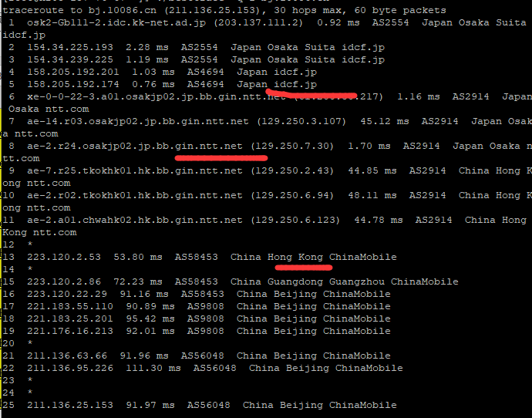Click the red underline beneath hop 8 hostname
This screenshot has width=532, height=418.
pyautogui.click(x=221, y=158)
